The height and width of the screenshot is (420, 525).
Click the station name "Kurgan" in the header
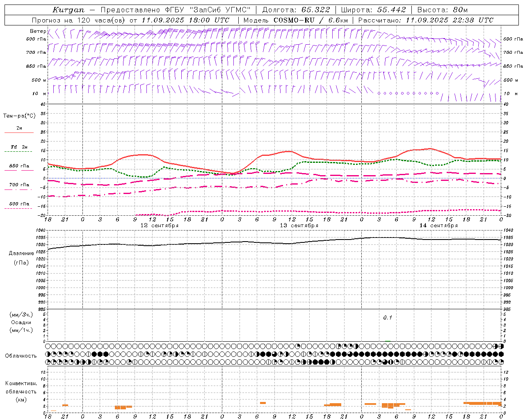point(68,10)
